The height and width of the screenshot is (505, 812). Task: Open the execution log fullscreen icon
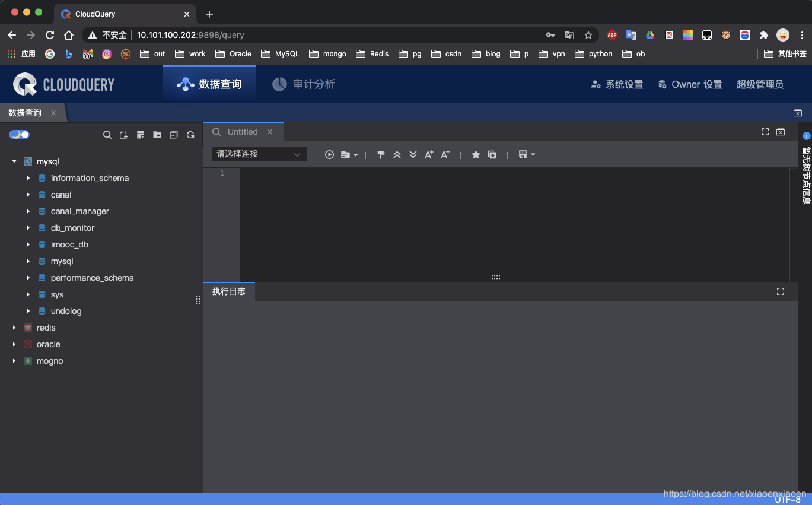(x=780, y=291)
